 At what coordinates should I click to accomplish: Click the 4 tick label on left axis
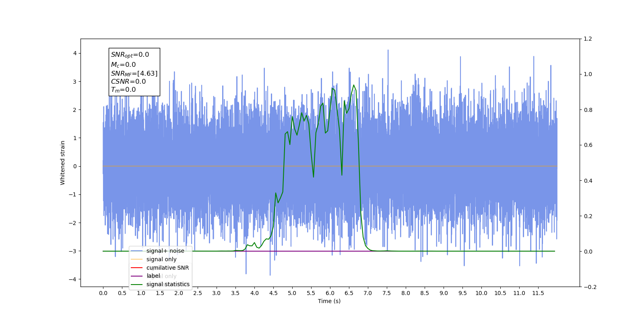pyautogui.click(x=75, y=53)
